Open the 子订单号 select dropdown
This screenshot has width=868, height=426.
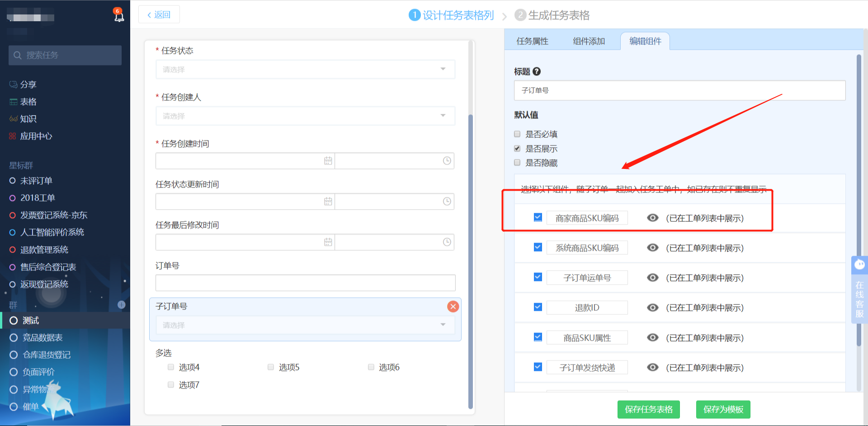click(305, 325)
